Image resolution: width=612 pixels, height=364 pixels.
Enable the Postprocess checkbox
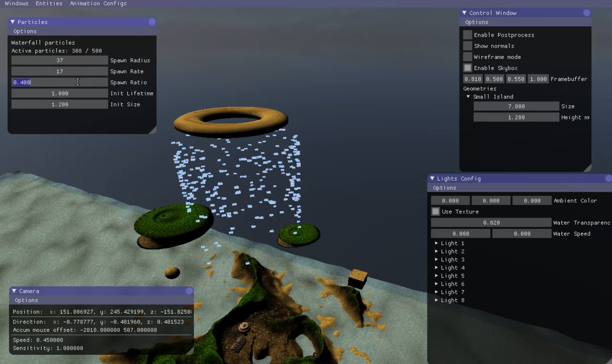(x=467, y=35)
